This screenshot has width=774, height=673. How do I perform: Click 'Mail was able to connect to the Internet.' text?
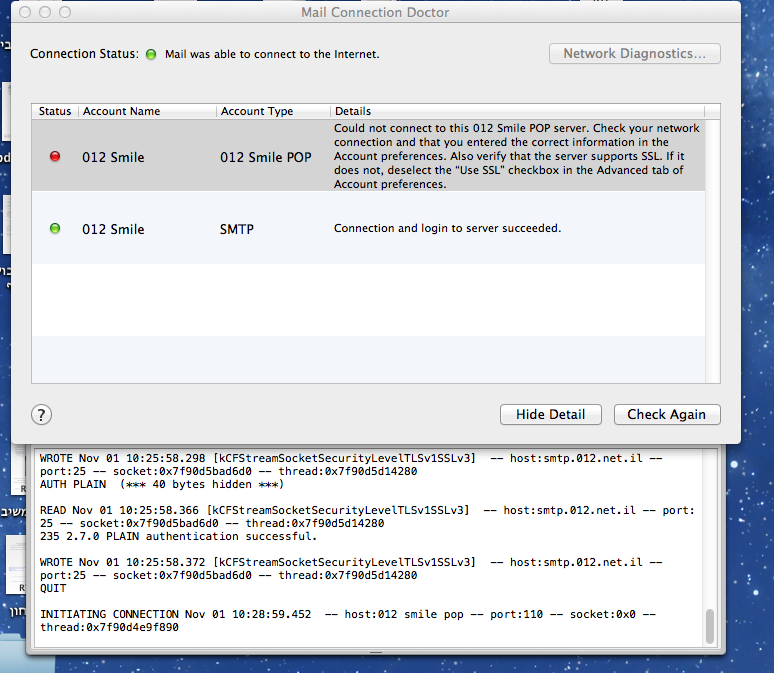pos(272,54)
